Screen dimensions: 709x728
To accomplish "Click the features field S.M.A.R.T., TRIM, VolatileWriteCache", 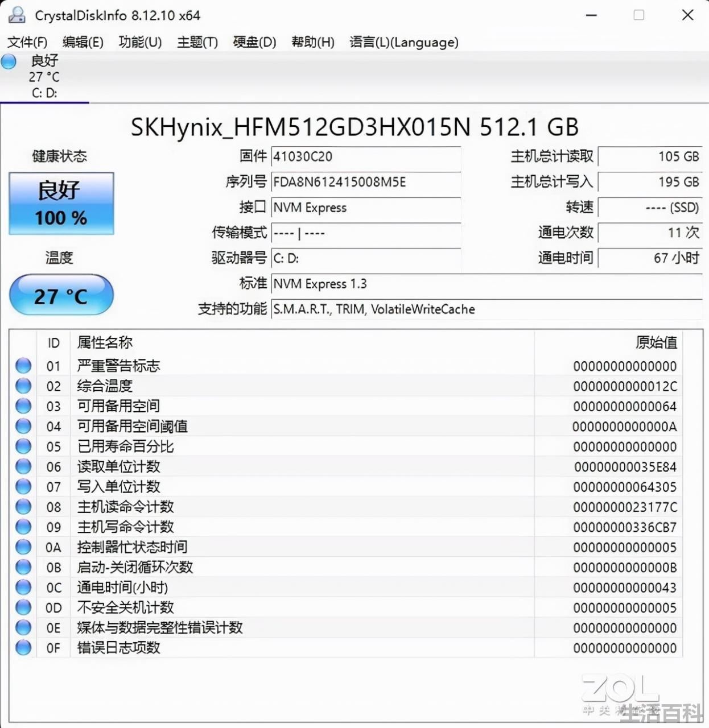I will coord(487,309).
